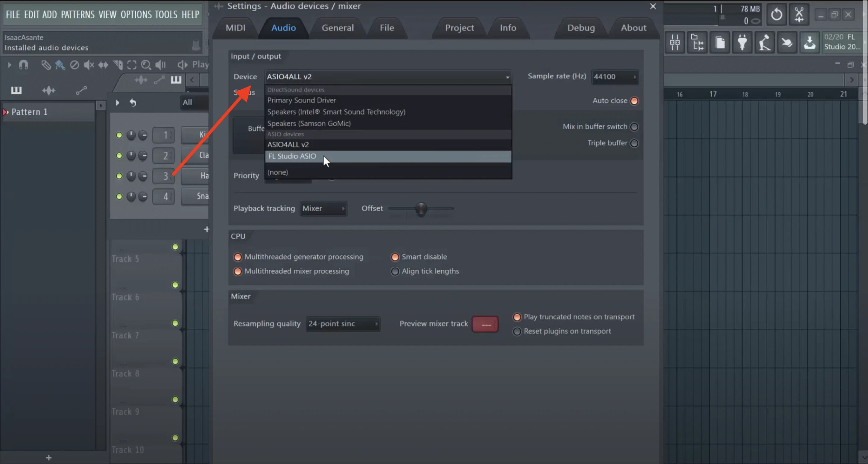Open the playlist view icon
868x464 pixels.
(697, 43)
